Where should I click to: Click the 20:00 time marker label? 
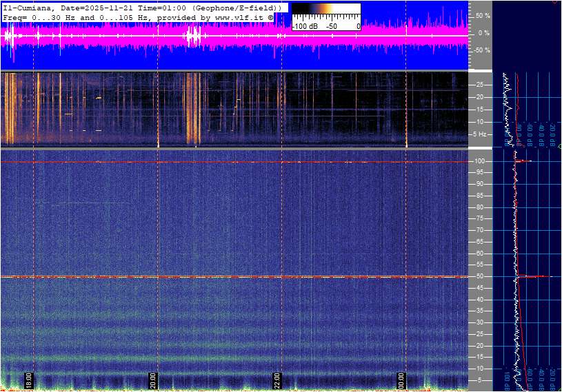[152, 380]
